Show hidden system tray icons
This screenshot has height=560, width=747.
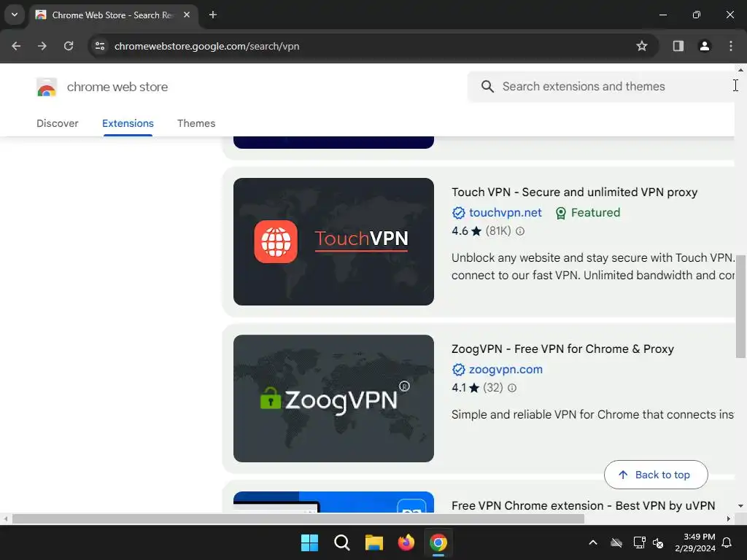pyautogui.click(x=592, y=542)
